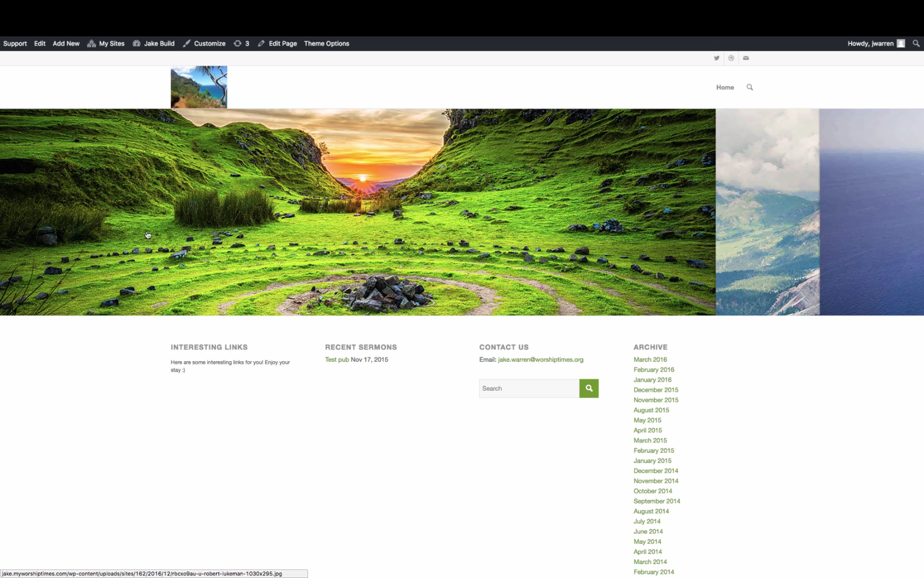Click the Twitter icon in header

click(x=716, y=58)
